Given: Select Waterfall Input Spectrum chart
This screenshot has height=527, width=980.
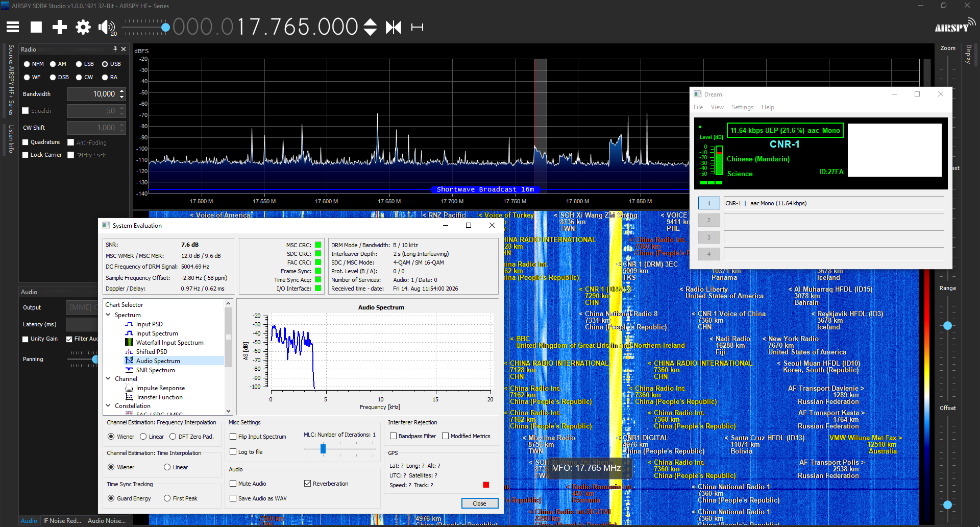Looking at the screenshot, I should 169,343.
